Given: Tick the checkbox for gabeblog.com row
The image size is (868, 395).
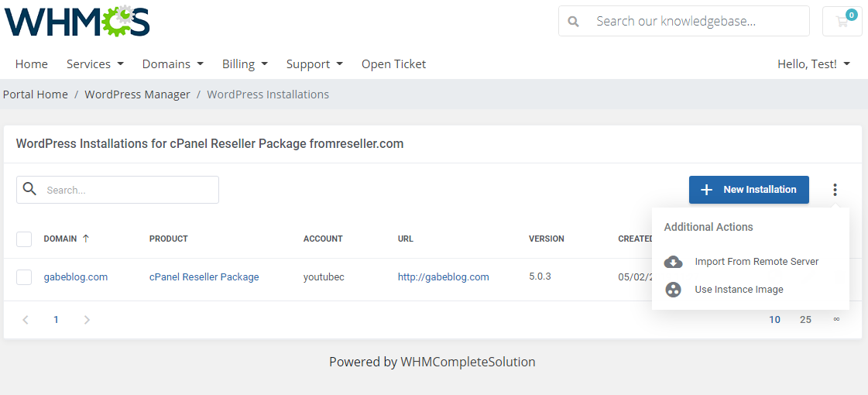Looking at the screenshot, I should click(24, 277).
